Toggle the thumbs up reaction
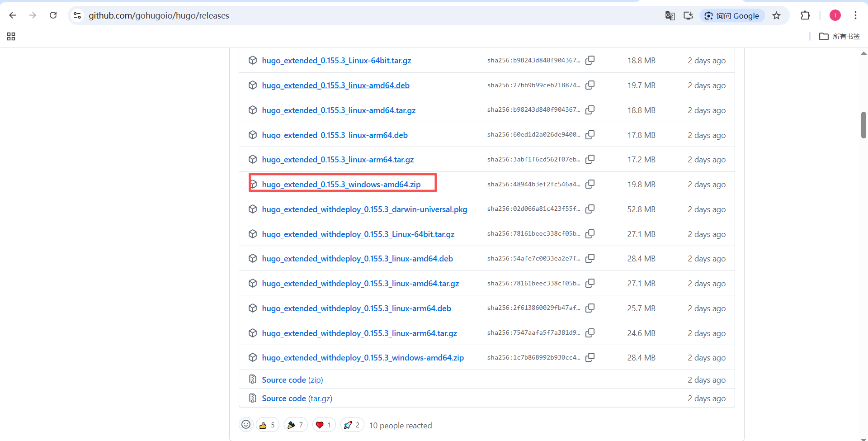Image resolution: width=868 pixels, height=441 pixels. [x=268, y=425]
